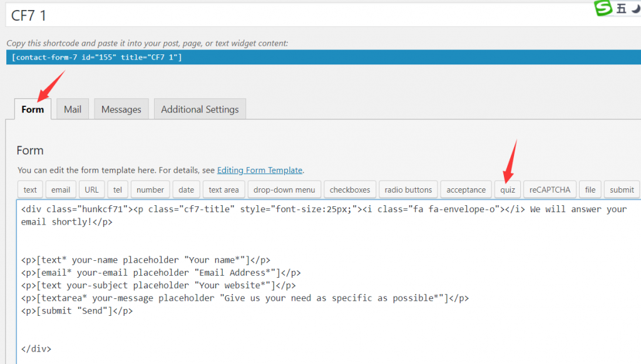Image resolution: width=641 pixels, height=364 pixels.
Task: Open the Mail tab
Action: (73, 109)
